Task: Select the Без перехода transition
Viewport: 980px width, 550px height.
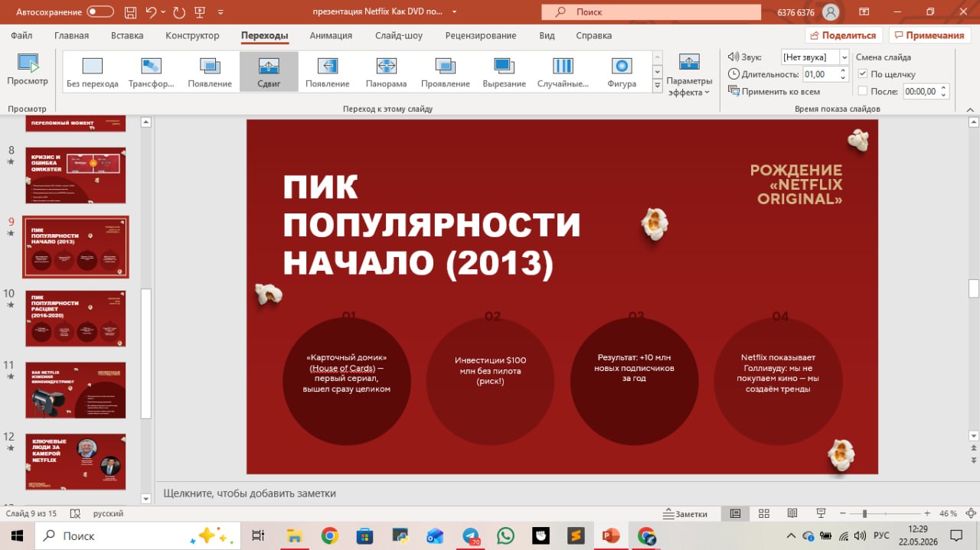Action: click(93, 73)
